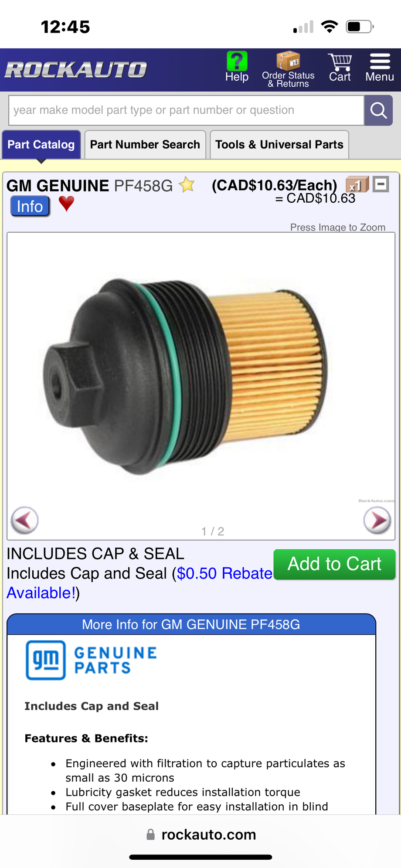
Task: Show previous product image with left arrow
Action: tap(25, 520)
